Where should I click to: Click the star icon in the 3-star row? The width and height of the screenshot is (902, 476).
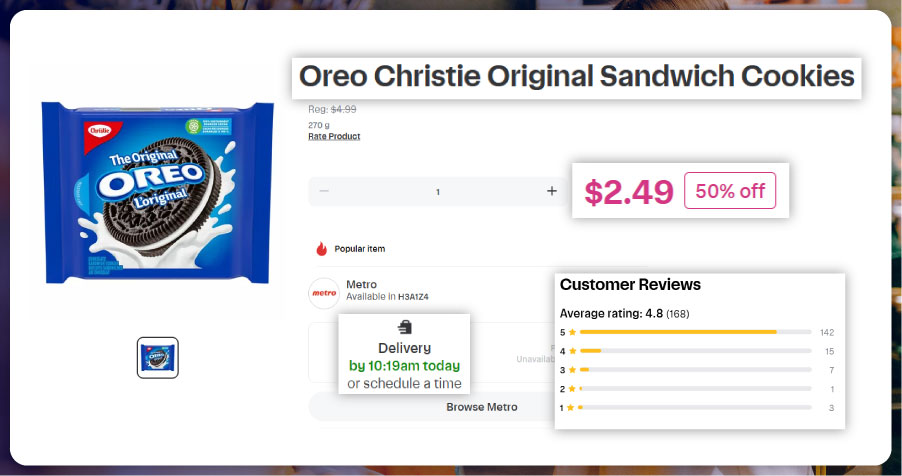pos(572,370)
